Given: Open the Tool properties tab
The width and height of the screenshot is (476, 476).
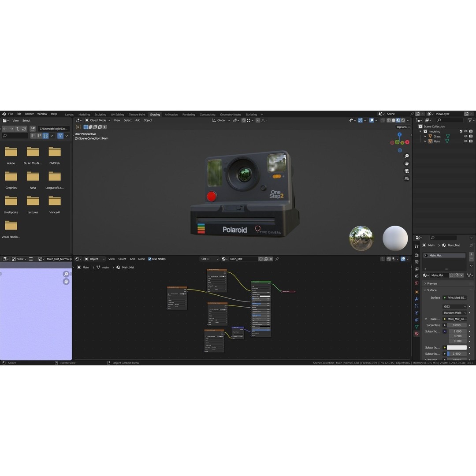Looking at the screenshot, I should pos(416,246).
